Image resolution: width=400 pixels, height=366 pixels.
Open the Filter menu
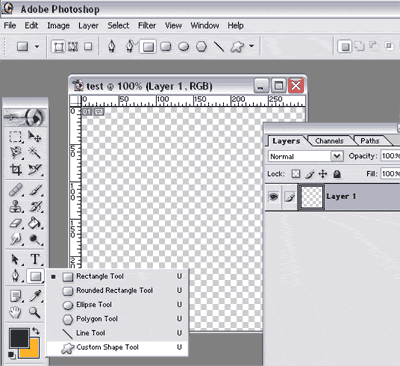pyautogui.click(x=147, y=26)
